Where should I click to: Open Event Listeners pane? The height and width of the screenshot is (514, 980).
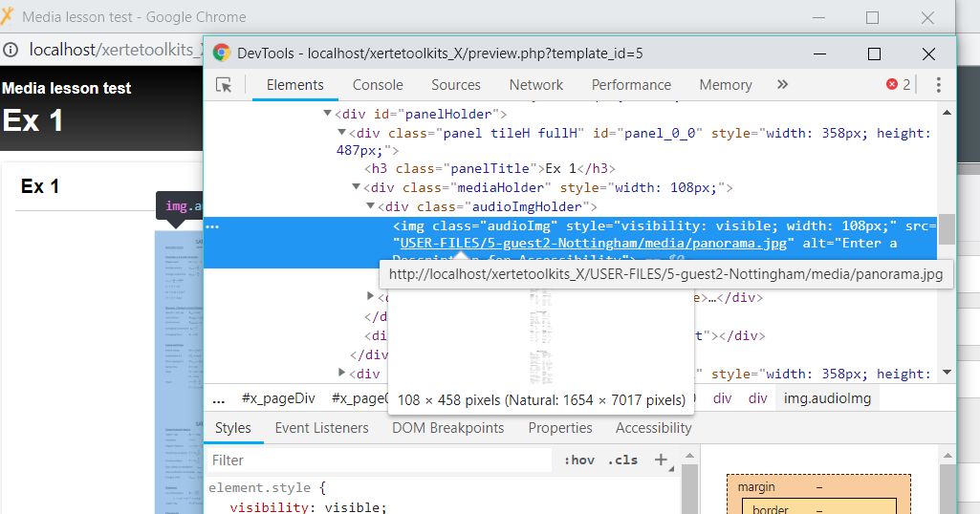point(322,428)
